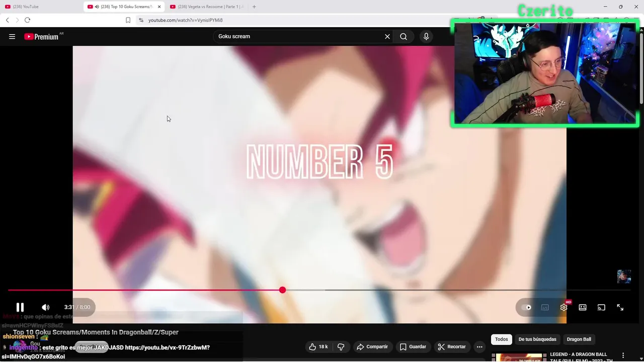644x362 pixels.
Task: Click video title Top 10 Goku Screams
Action: coord(96,332)
